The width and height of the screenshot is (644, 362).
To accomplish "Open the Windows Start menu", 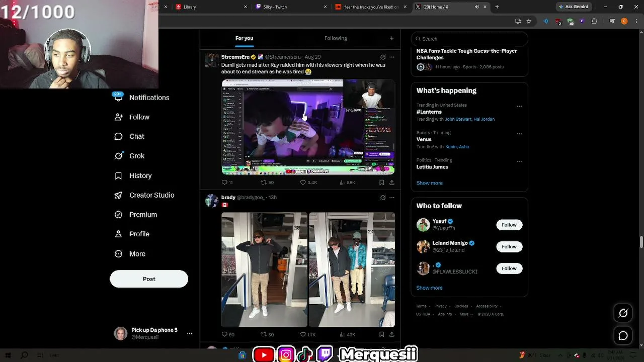I will (8, 355).
